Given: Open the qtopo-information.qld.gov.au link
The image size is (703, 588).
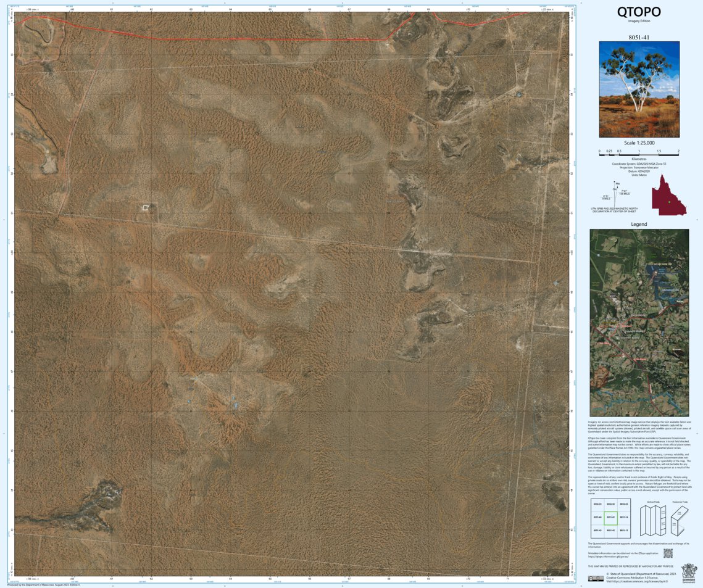Looking at the screenshot, I should (x=608, y=556).
